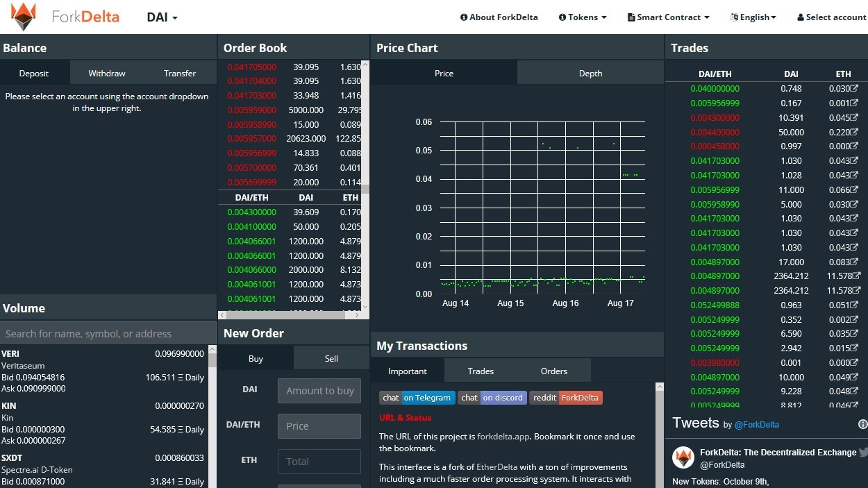Switch to the Transfer tab
This screenshot has height=488, width=868.
click(180, 74)
